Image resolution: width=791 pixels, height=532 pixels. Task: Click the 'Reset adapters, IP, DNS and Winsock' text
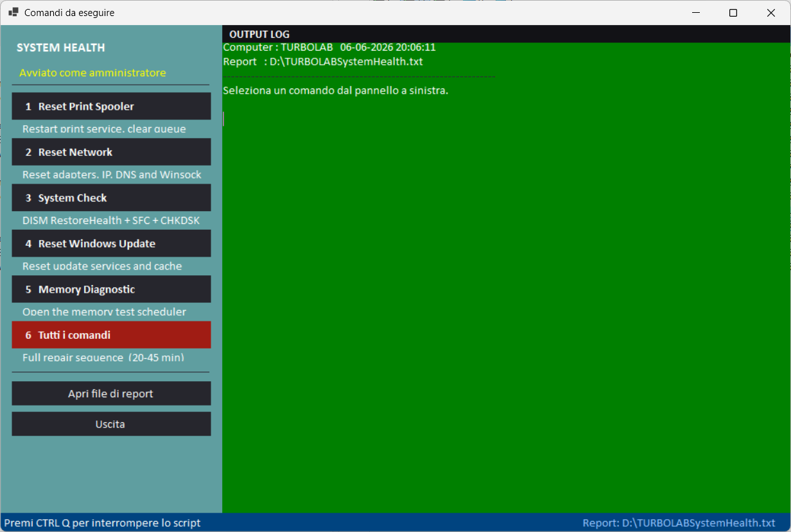click(x=112, y=175)
